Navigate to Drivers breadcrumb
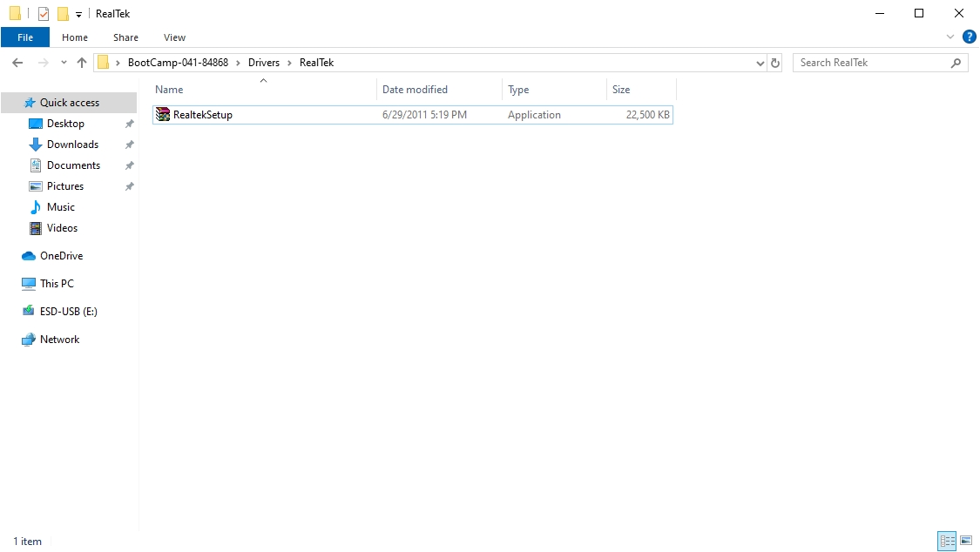980x552 pixels. point(264,63)
